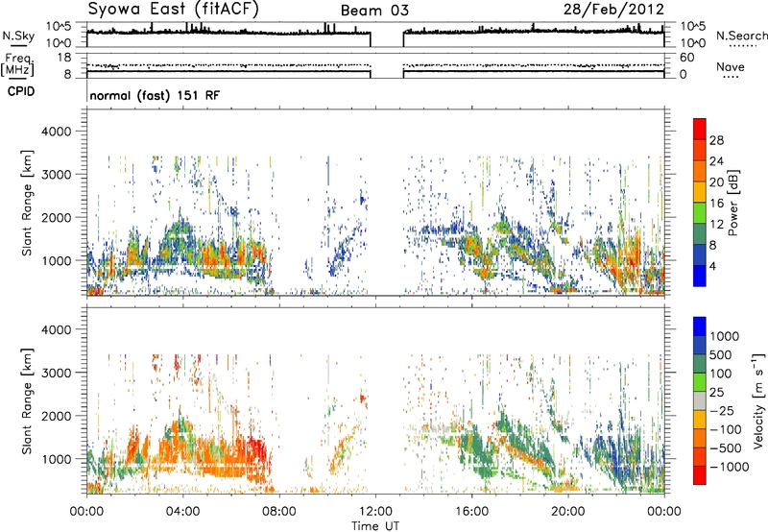768x532 pixels.
Task: Click the '28' tick on Power color bar
Action: coord(716,140)
